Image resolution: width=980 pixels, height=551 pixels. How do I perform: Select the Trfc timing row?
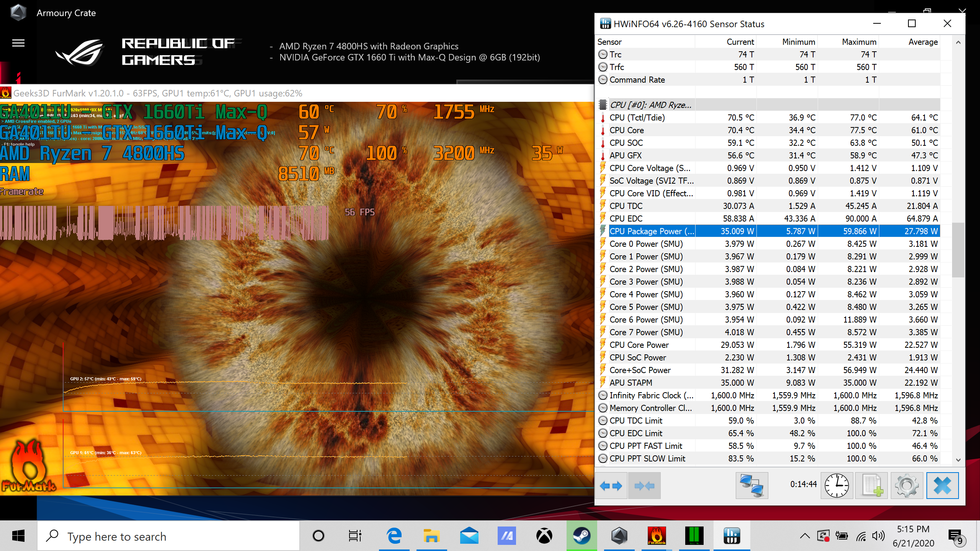click(x=768, y=67)
